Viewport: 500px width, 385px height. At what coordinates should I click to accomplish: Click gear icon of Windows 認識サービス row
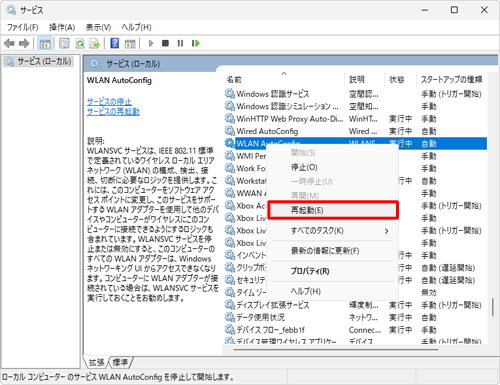click(230, 94)
